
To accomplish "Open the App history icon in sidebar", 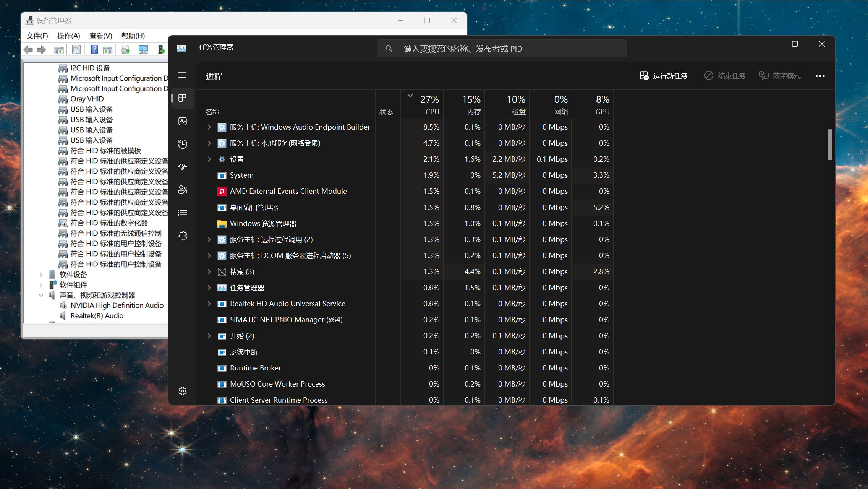I will click(183, 144).
